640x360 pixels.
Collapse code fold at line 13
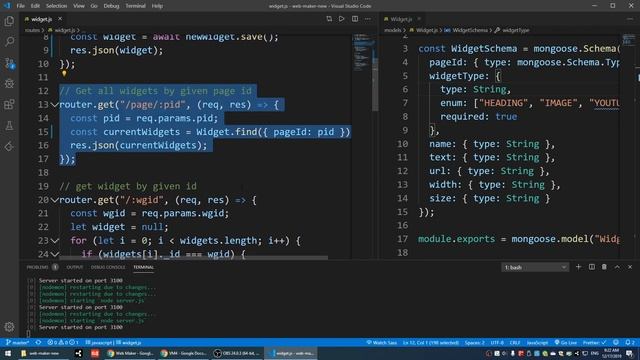[55, 105]
